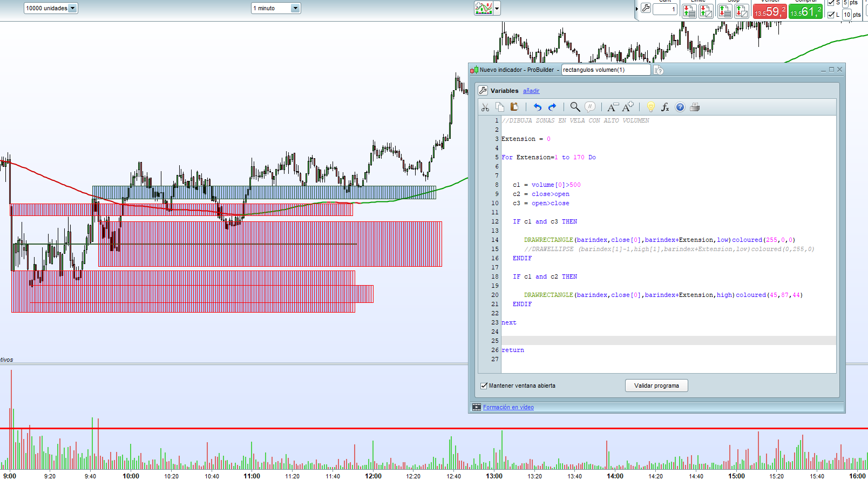The width and height of the screenshot is (868, 480).
Task: Click the commented DRAWELLIPSE code line
Action: coord(669,249)
